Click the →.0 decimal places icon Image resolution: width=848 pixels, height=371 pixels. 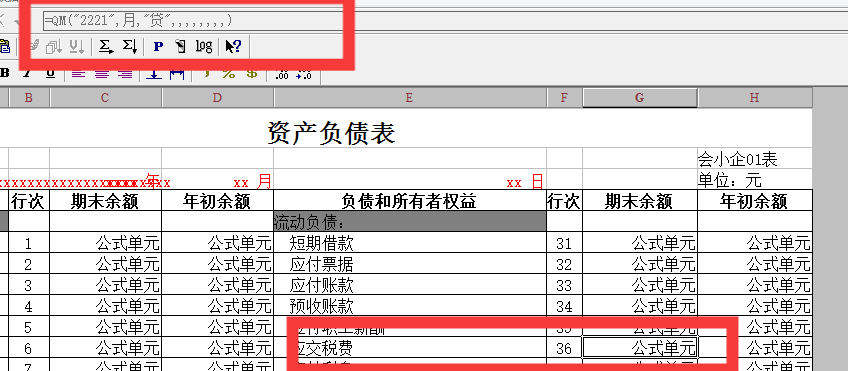pos(304,74)
